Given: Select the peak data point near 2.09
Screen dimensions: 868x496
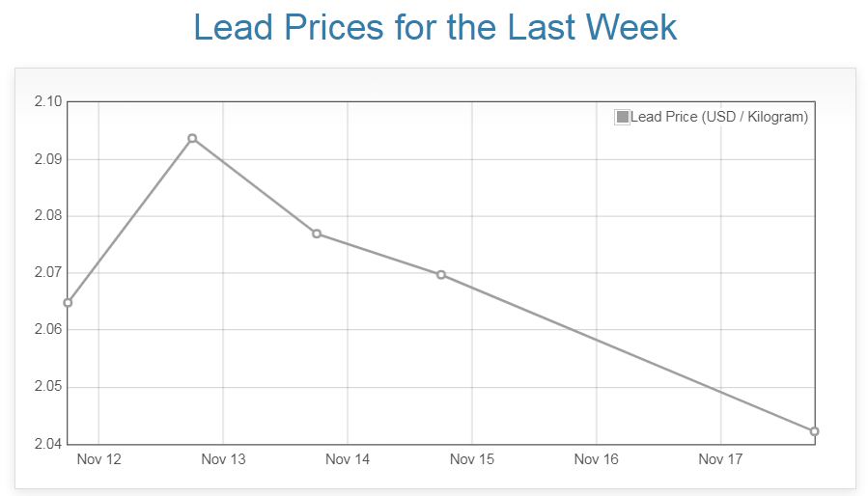Looking at the screenshot, I should pos(192,138).
